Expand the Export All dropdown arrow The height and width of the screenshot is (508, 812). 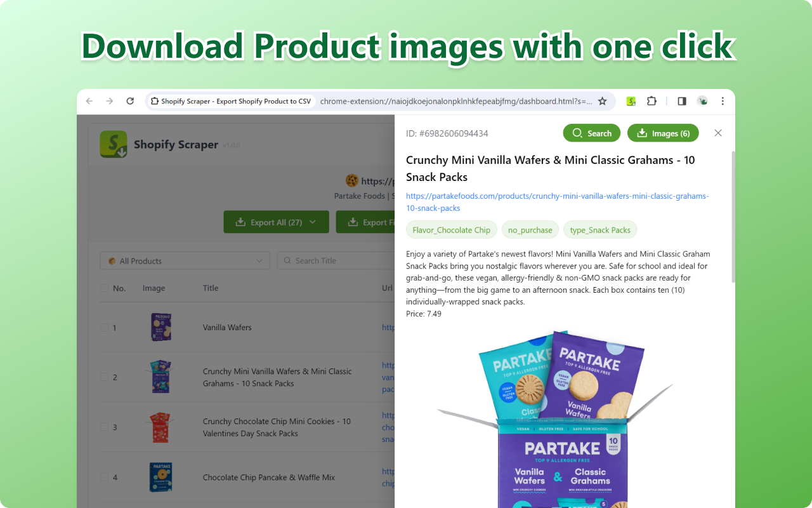(313, 222)
